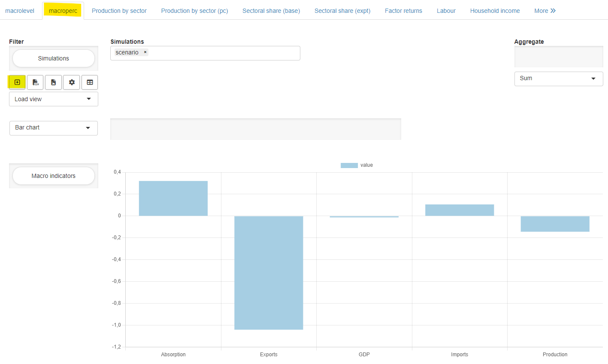Change chart type in Bar chart dropdown

pos(53,128)
